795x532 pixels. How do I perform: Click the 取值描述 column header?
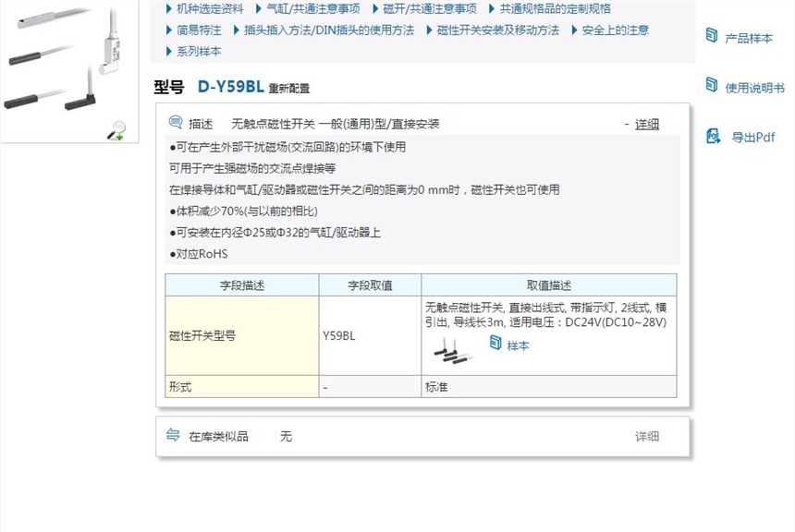[549, 285]
